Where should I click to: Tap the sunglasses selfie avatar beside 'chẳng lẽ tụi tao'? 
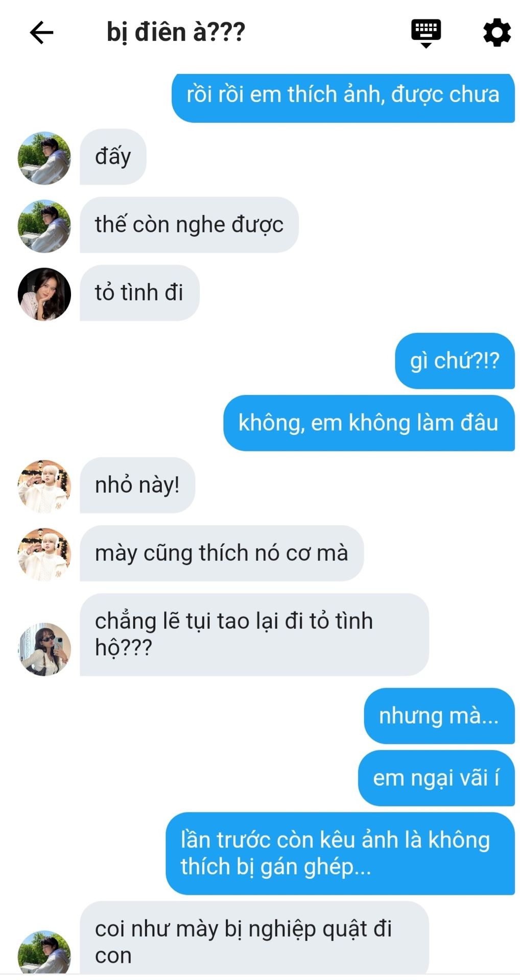click(44, 649)
